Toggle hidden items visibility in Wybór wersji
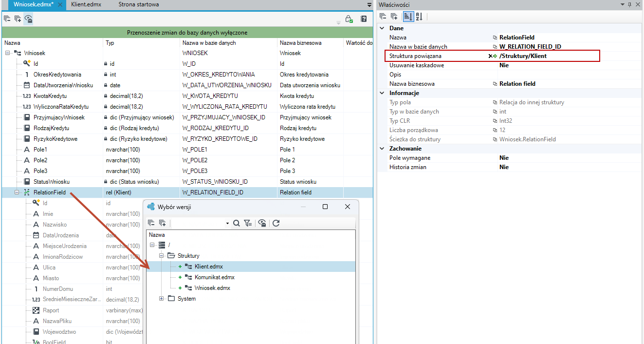 pos(262,223)
